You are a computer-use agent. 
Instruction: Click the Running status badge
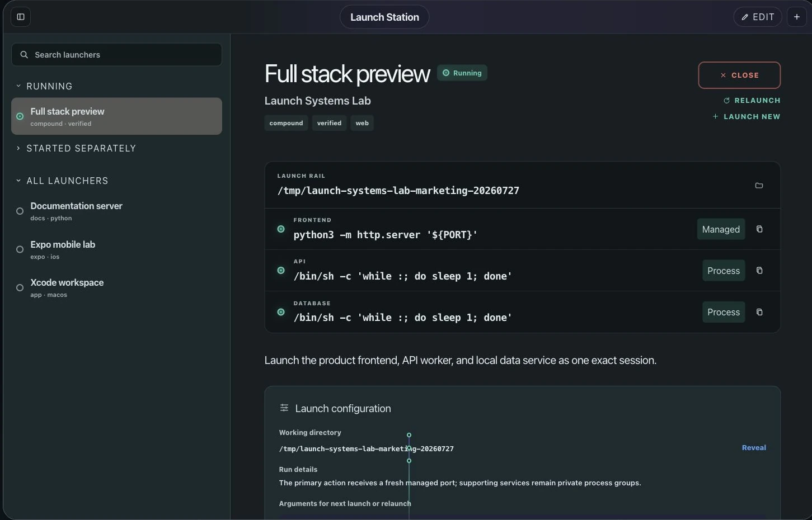462,73
